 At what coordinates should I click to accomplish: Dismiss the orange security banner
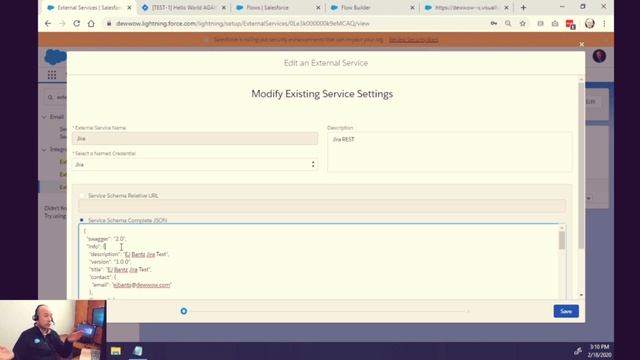[x=582, y=44]
